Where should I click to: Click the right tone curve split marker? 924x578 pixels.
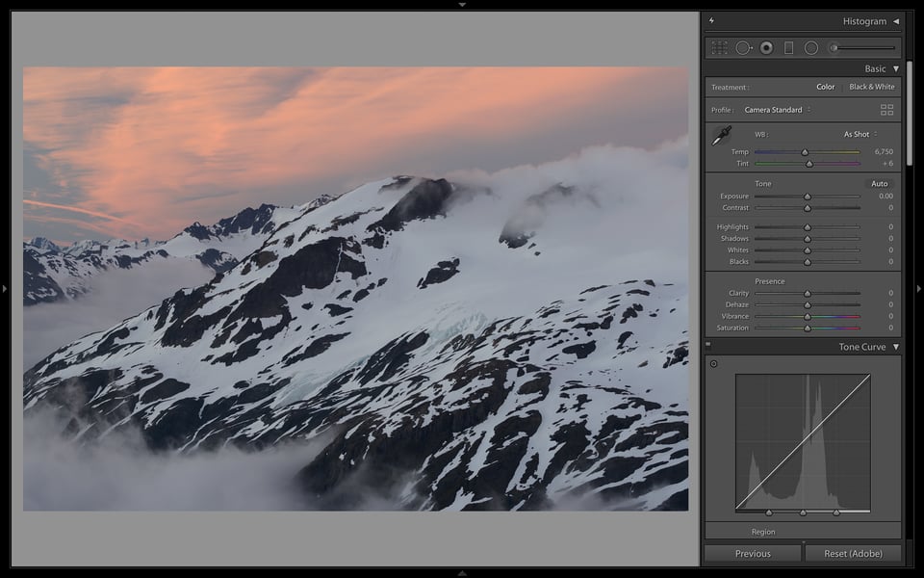836,513
